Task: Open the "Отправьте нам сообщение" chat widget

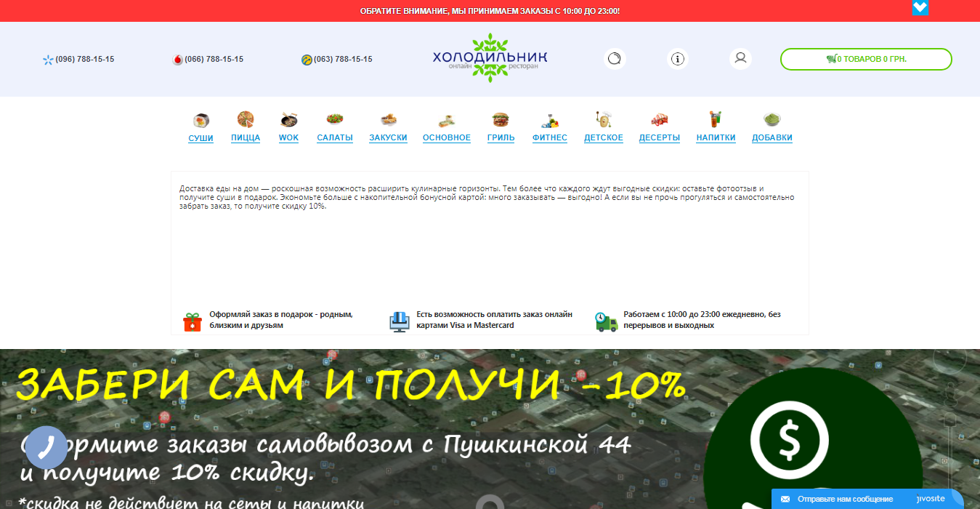Action: point(844,499)
